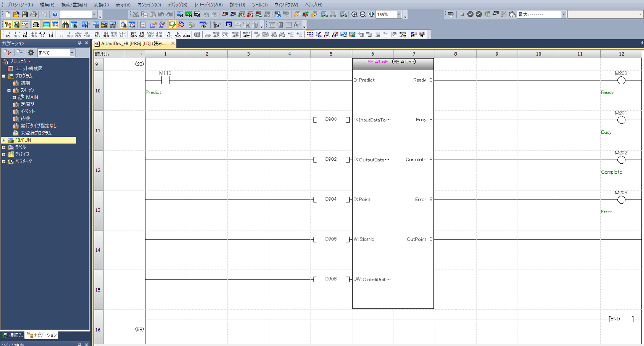
Task: Open the 155% zoom level dropdown
Action: 399,14
